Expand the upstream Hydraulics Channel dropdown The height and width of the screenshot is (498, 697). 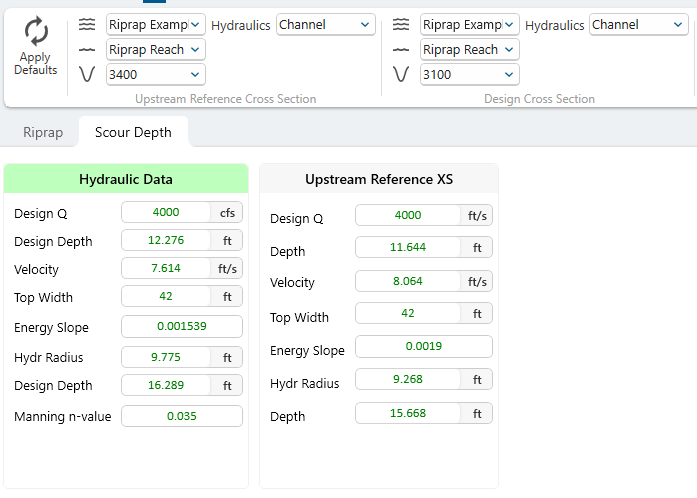click(x=326, y=24)
